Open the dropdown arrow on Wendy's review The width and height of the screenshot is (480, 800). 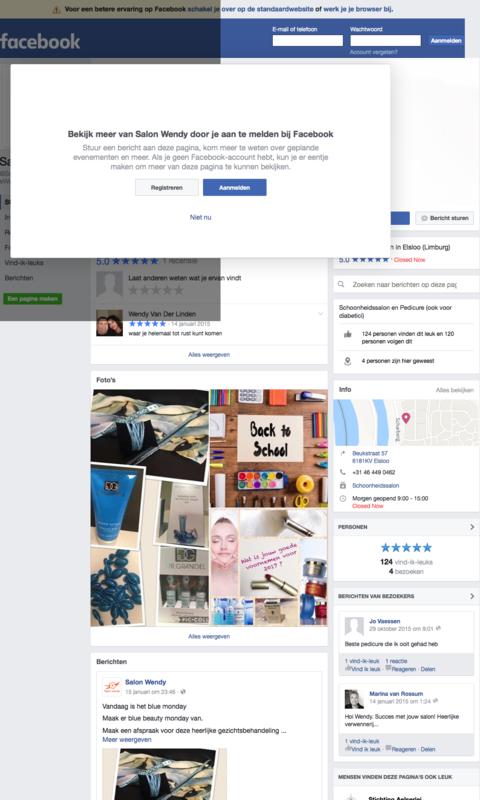[320, 313]
